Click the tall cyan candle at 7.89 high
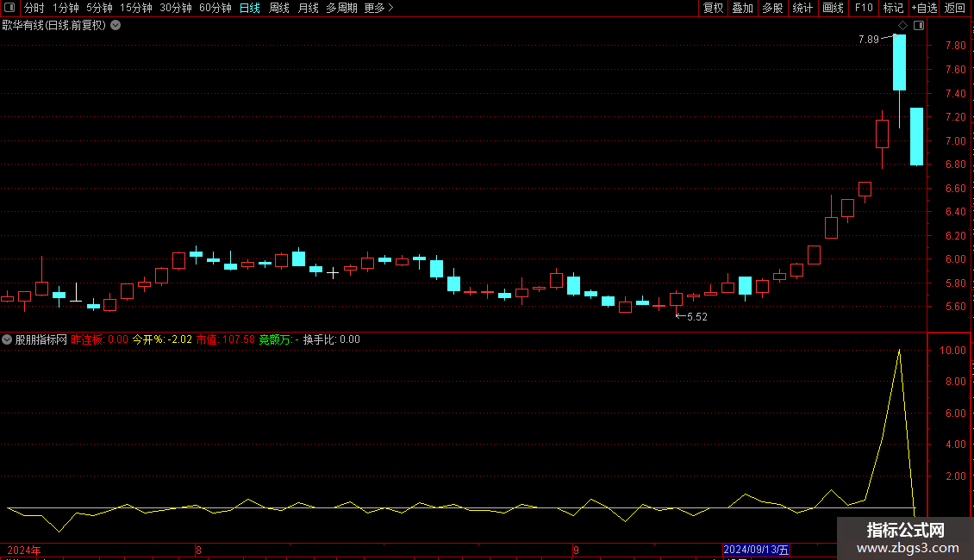Image resolution: width=974 pixels, height=560 pixels. tap(900, 63)
